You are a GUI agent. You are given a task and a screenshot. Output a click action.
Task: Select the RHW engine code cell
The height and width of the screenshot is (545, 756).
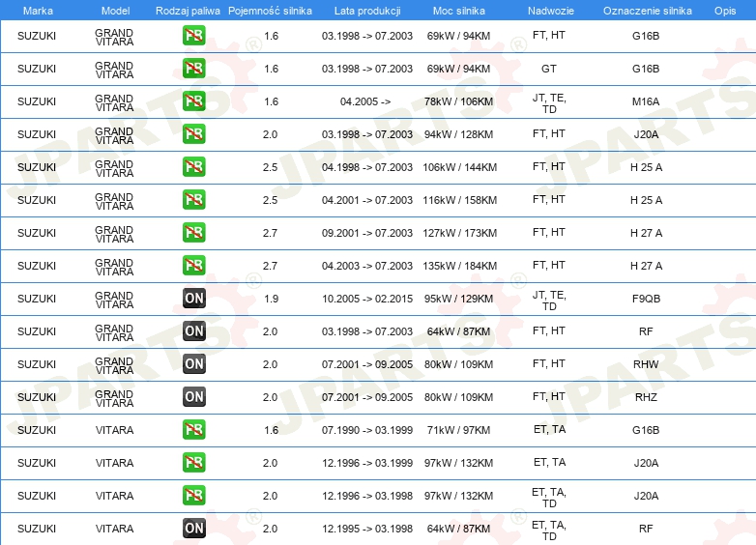point(646,364)
